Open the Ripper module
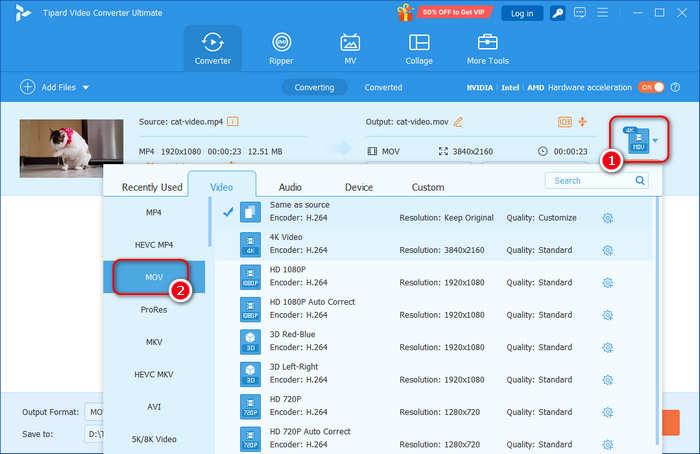Viewport: 700px width, 454px height. [x=281, y=48]
